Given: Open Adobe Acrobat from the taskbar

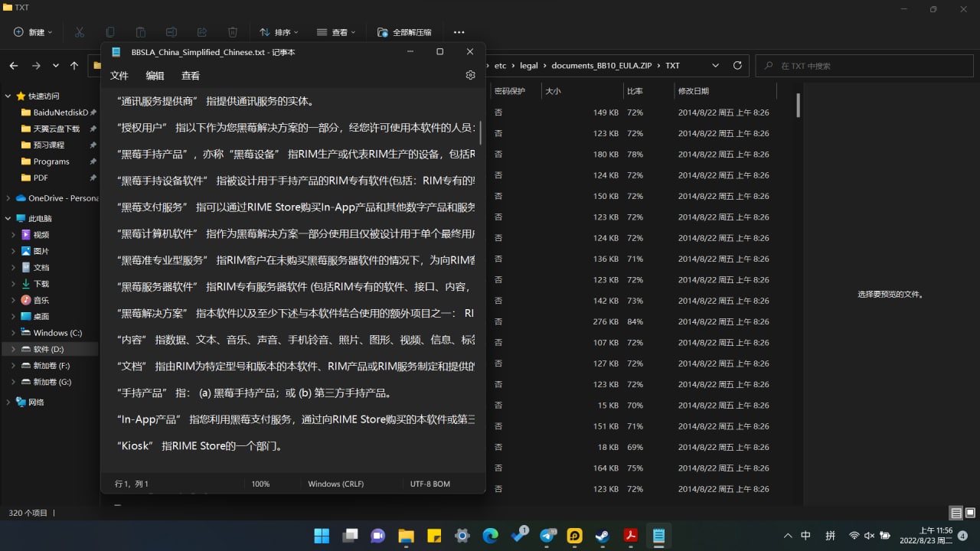Looking at the screenshot, I should 631,535.
